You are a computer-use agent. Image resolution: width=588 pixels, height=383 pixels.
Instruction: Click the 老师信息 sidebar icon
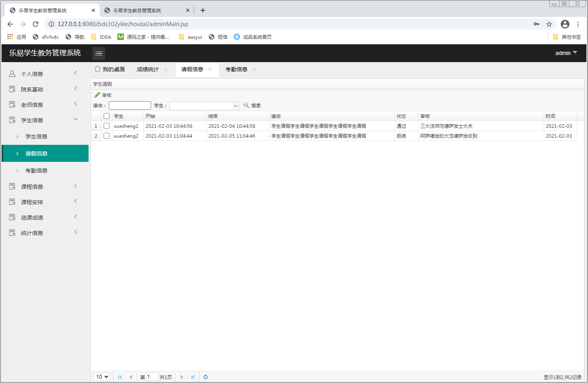(12, 104)
